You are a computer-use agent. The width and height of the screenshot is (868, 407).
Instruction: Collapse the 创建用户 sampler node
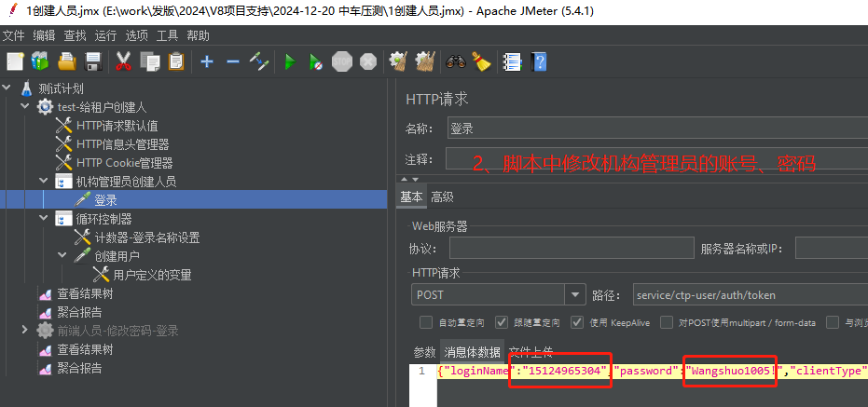tap(62, 255)
